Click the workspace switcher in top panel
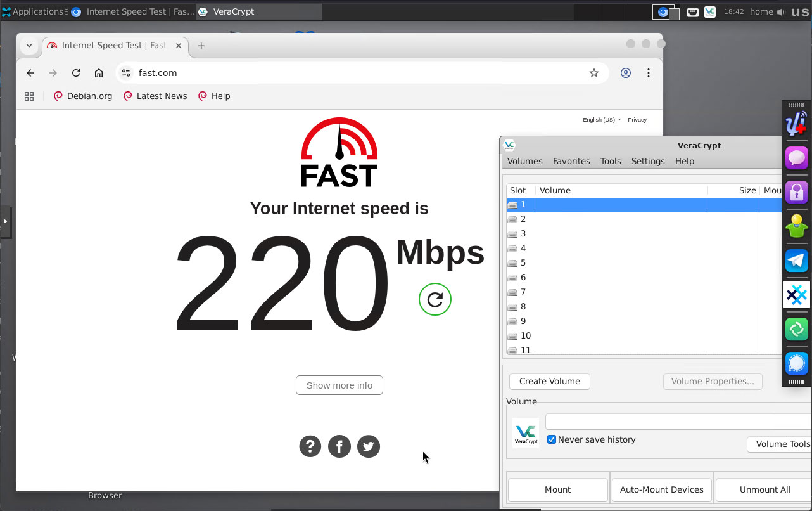Image resolution: width=812 pixels, height=511 pixels. pyautogui.click(x=666, y=12)
